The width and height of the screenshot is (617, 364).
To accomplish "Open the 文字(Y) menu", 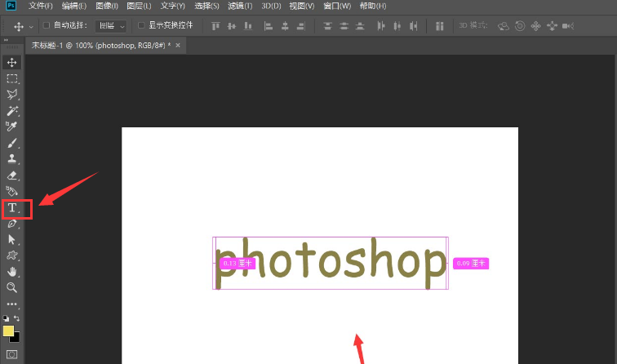I will [x=172, y=6].
